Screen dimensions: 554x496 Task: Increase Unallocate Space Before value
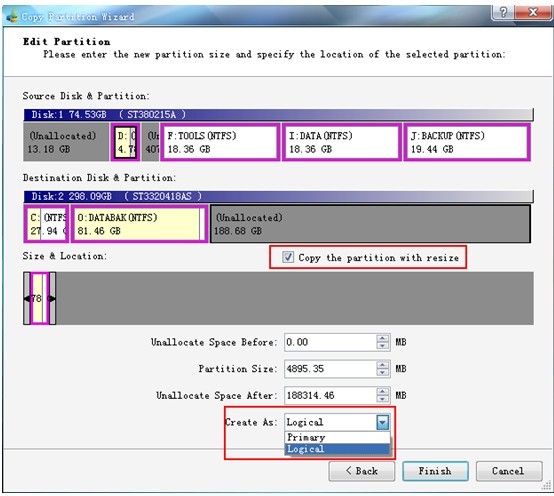[382, 338]
